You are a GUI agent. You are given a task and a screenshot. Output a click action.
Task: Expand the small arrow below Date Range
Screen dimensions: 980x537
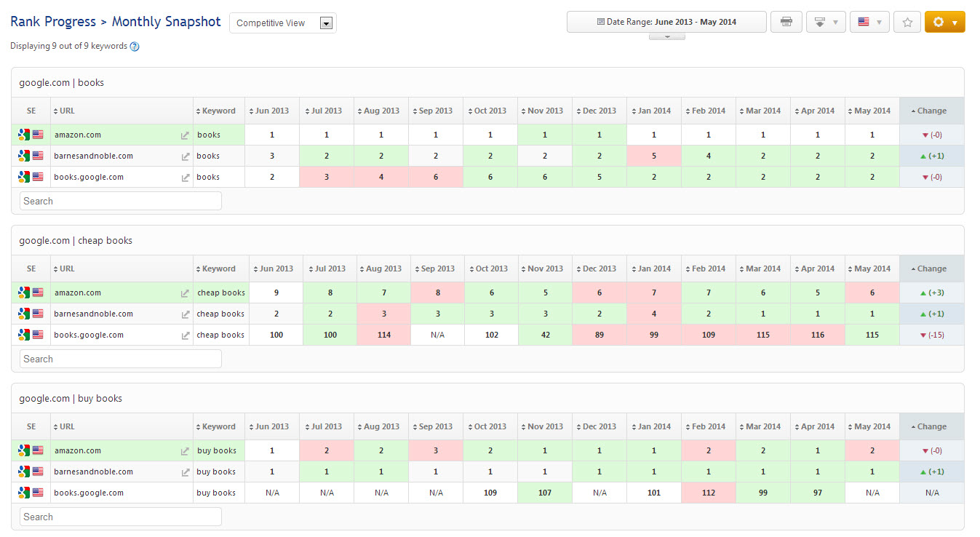pyautogui.click(x=666, y=36)
